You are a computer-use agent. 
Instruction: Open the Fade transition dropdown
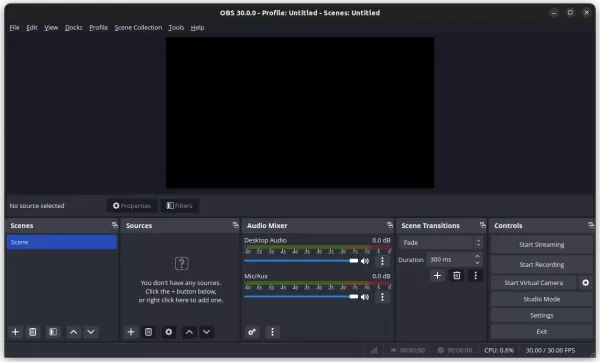pyautogui.click(x=440, y=243)
